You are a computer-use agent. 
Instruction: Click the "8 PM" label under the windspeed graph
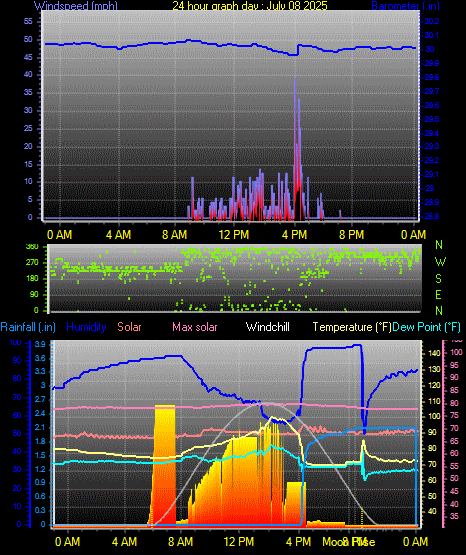351,235
